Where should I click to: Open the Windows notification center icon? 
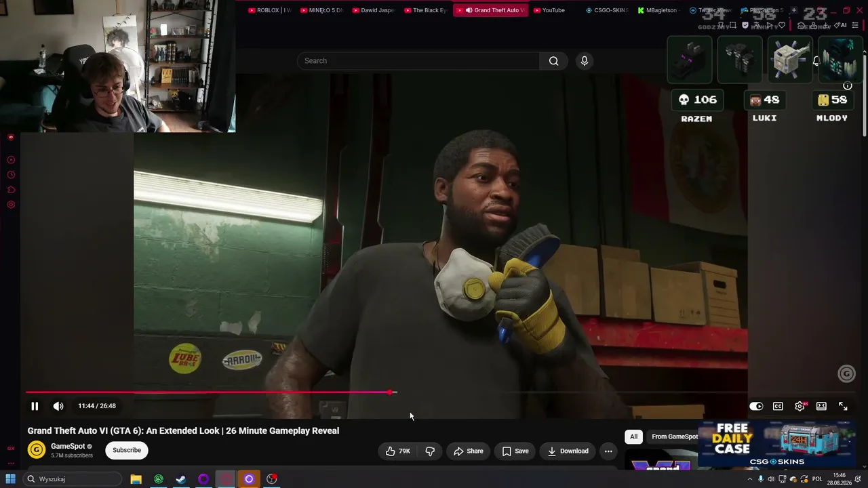pos(859,479)
